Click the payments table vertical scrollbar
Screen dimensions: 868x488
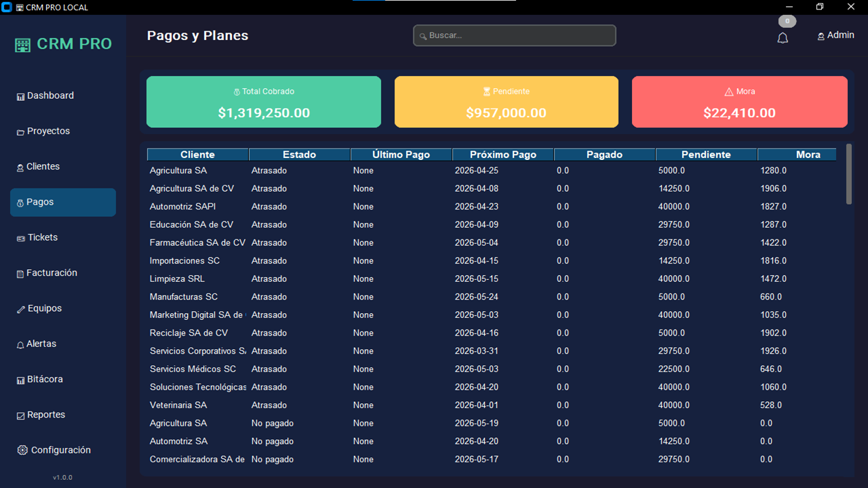849,174
